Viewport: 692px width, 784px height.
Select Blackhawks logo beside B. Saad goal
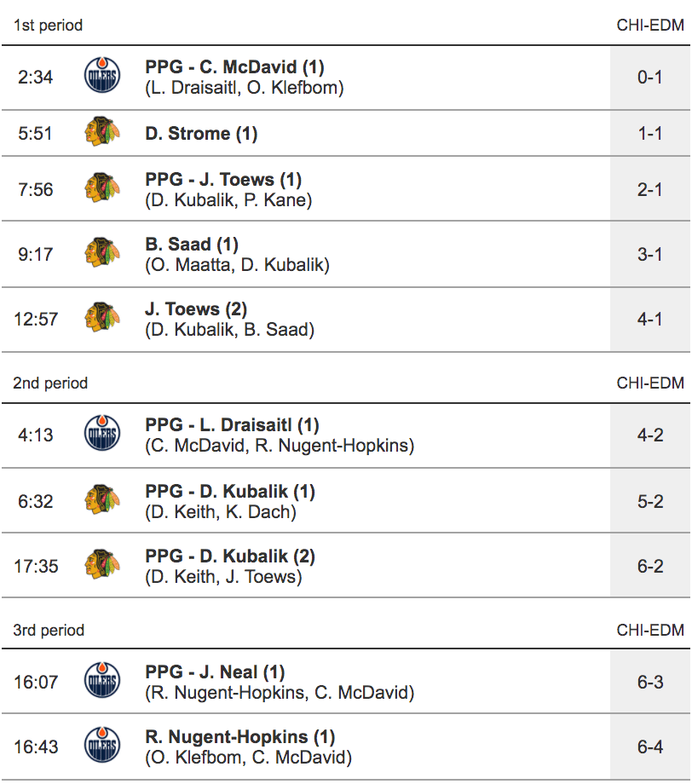[x=102, y=254]
